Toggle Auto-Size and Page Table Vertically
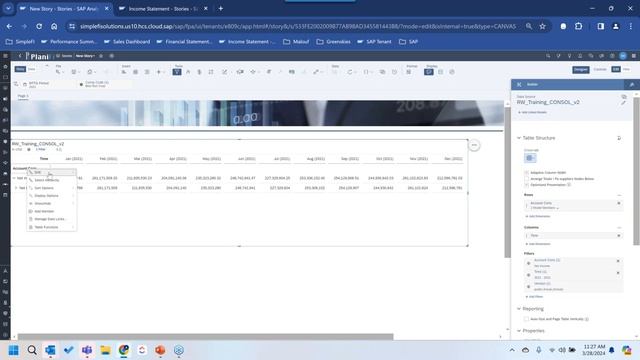Image resolution: width=640 pixels, height=360 pixels. [526, 319]
